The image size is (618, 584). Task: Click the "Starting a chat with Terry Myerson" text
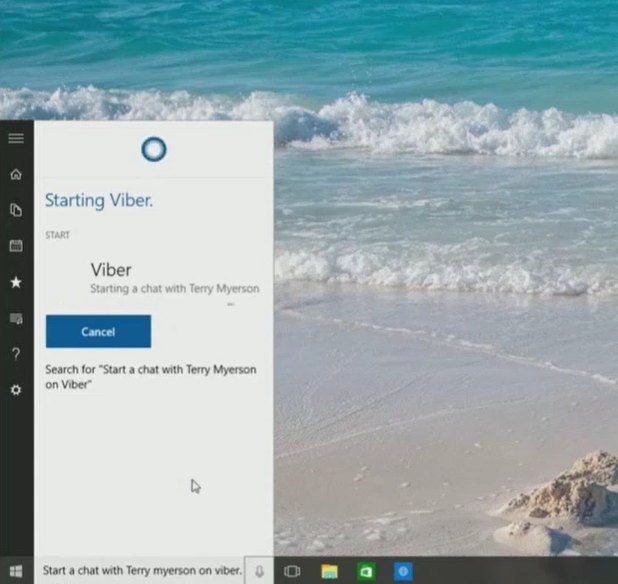click(175, 288)
